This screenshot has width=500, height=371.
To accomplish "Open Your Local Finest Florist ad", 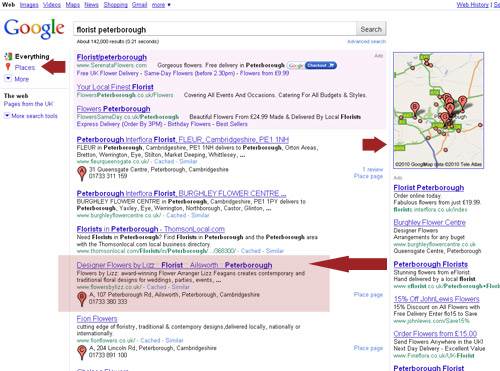I will click(115, 87).
